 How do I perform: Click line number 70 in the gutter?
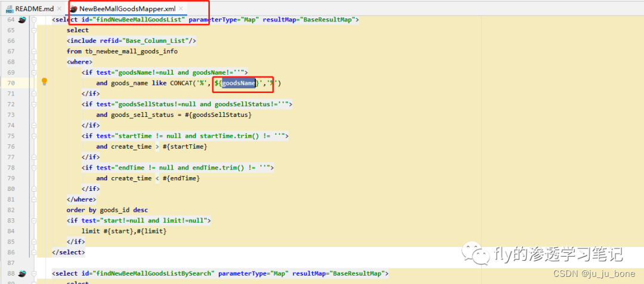pyautogui.click(x=11, y=83)
